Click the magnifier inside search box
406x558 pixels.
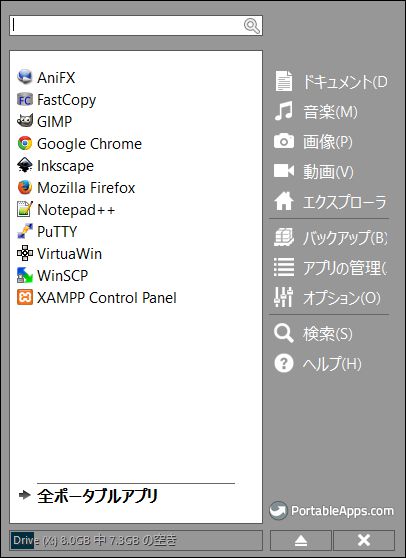click(x=252, y=26)
